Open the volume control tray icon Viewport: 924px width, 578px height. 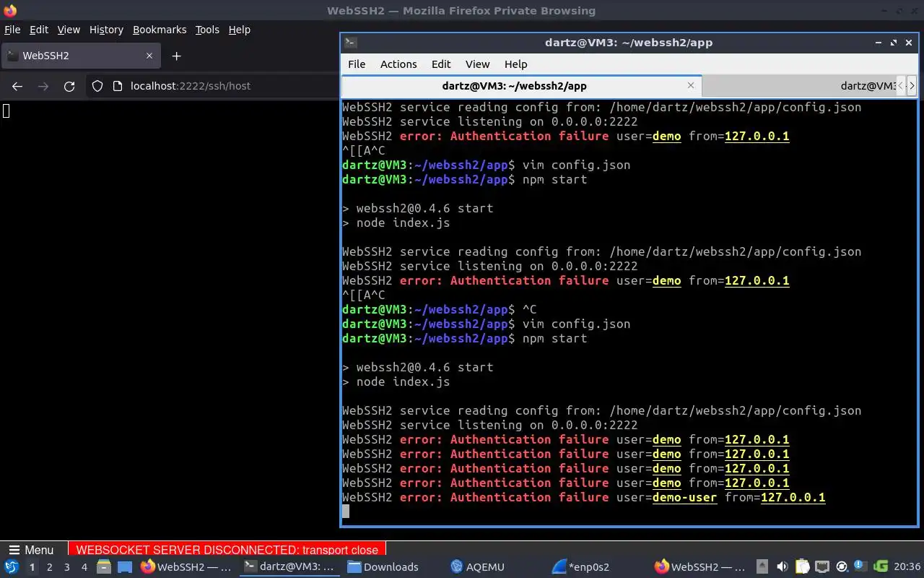click(x=783, y=567)
